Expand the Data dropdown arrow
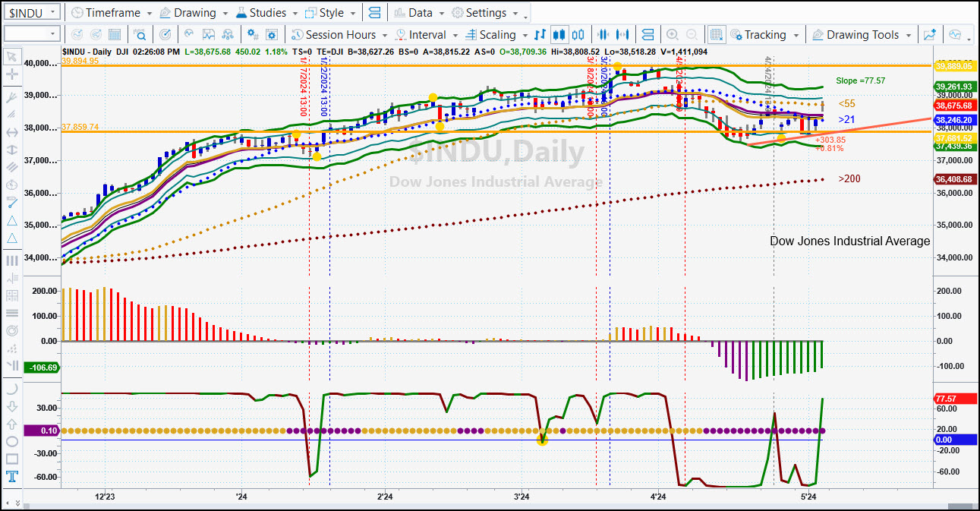The width and height of the screenshot is (980, 511). [x=442, y=14]
